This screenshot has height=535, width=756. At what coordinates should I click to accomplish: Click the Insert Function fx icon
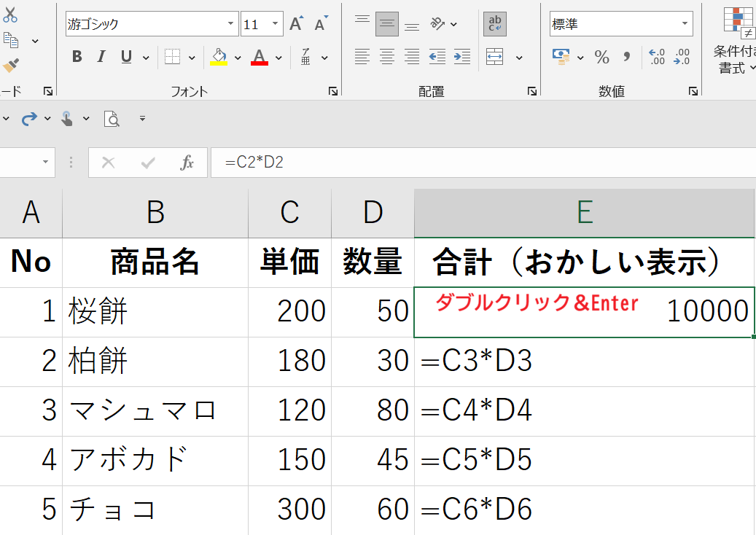(x=187, y=163)
